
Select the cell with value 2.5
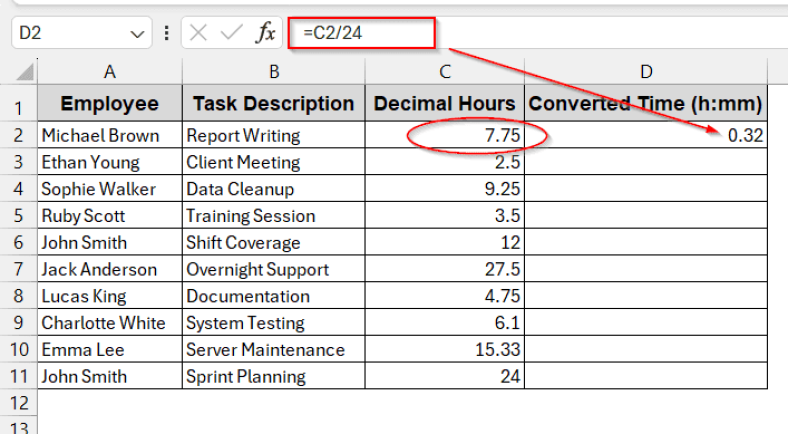[x=445, y=162]
